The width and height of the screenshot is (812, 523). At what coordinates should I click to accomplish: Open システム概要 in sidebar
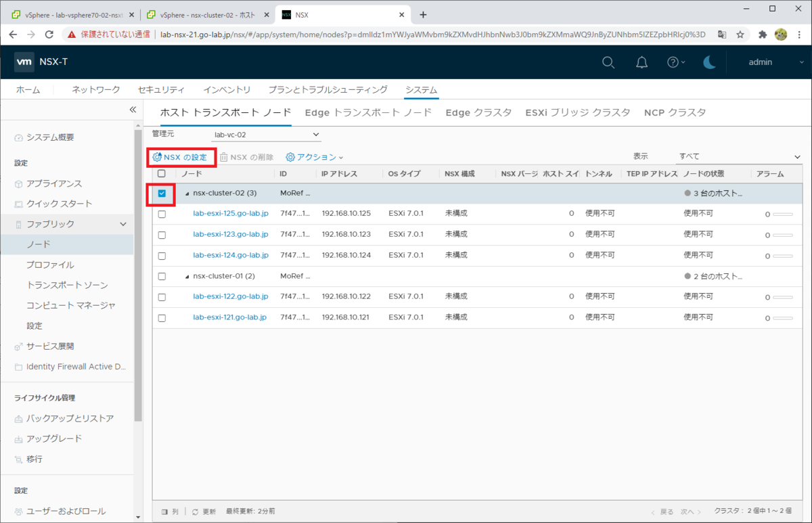pyautogui.click(x=50, y=137)
